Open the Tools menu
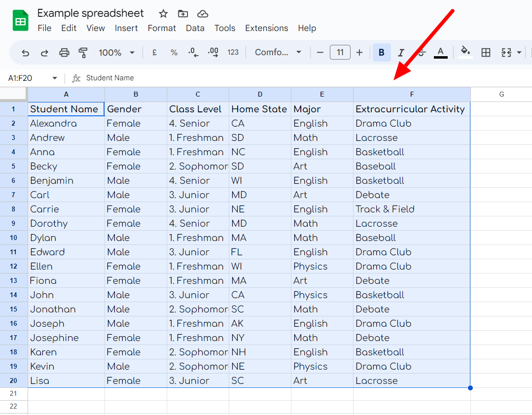 (x=225, y=28)
